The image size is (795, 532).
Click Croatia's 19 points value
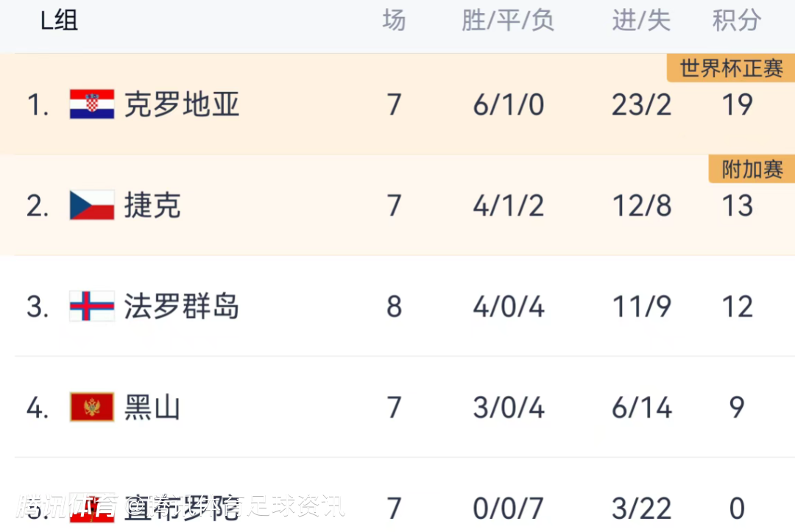click(737, 104)
